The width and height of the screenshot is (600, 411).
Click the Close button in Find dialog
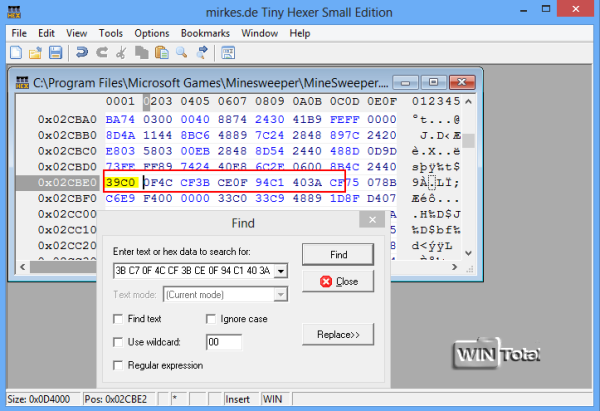point(338,281)
